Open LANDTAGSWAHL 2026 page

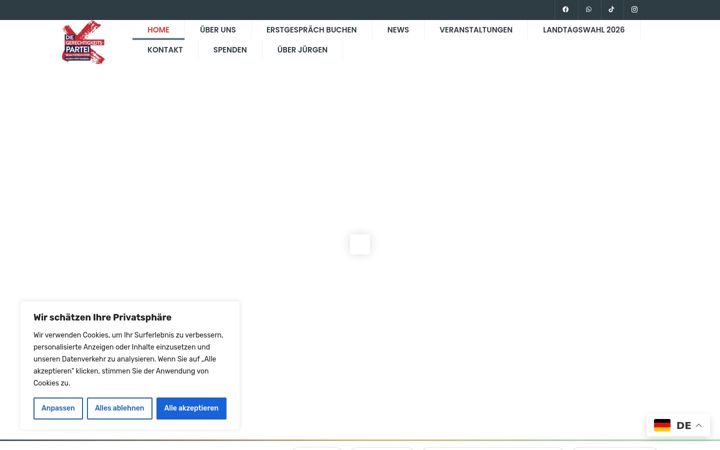coord(584,30)
